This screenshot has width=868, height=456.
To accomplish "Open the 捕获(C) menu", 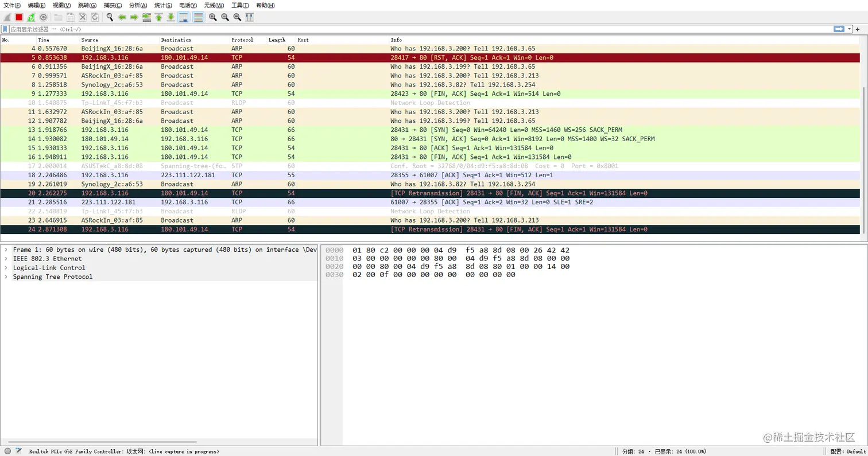I will 113,5.
